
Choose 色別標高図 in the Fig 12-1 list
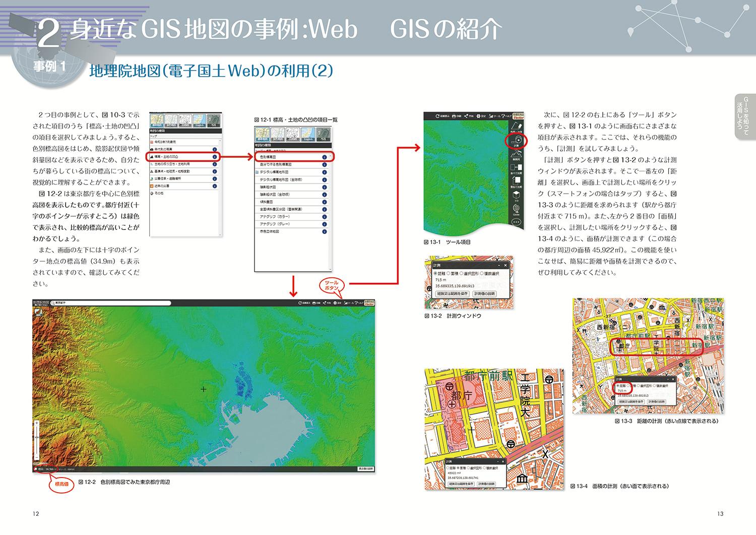click(x=291, y=157)
